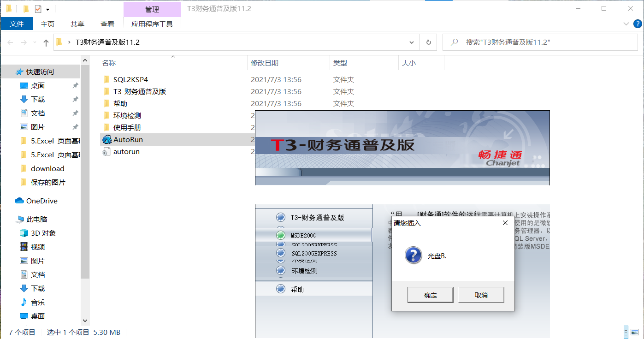Click the 视频 film icon under 此电脑

tap(24, 247)
